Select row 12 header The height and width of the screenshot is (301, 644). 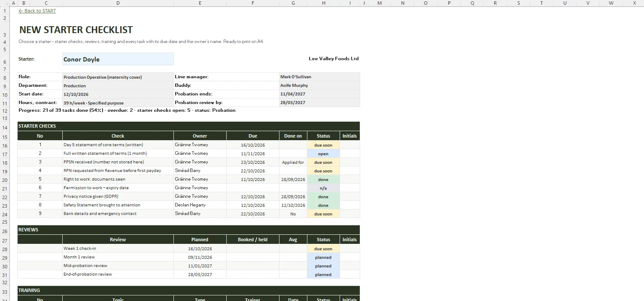tap(5, 111)
